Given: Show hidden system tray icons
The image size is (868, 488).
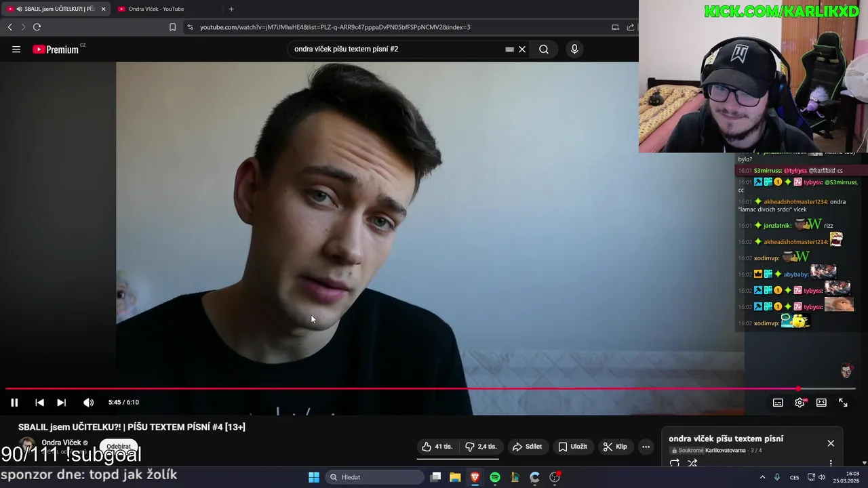Looking at the screenshot, I should pyautogui.click(x=762, y=477).
